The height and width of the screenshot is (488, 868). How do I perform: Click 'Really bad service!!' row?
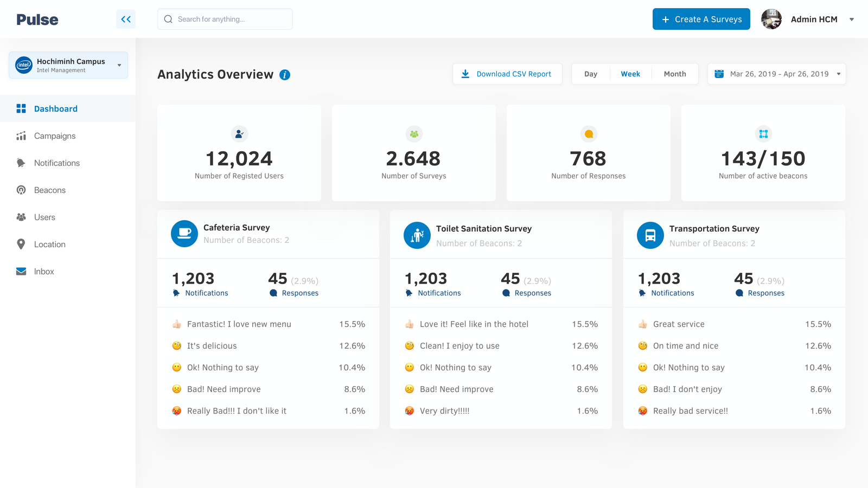(735, 411)
